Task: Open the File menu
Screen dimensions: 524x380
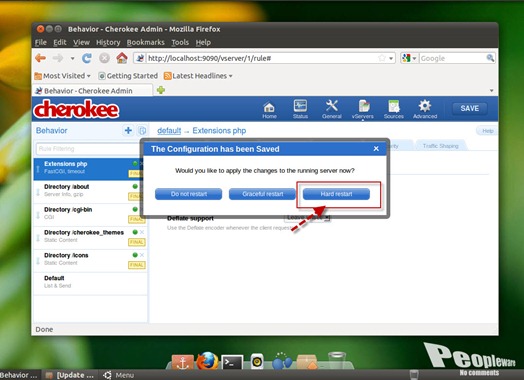Action: (x=40, y=42)
